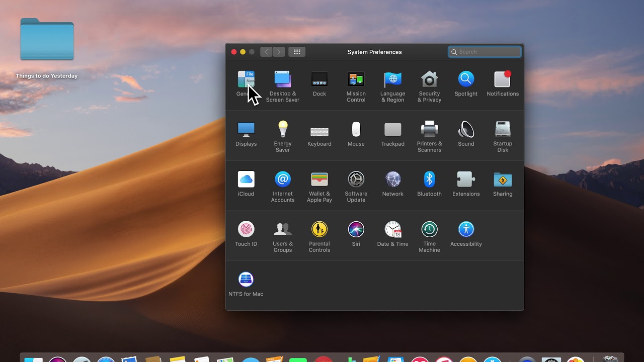Click the Show All grid button

(297, 52)
